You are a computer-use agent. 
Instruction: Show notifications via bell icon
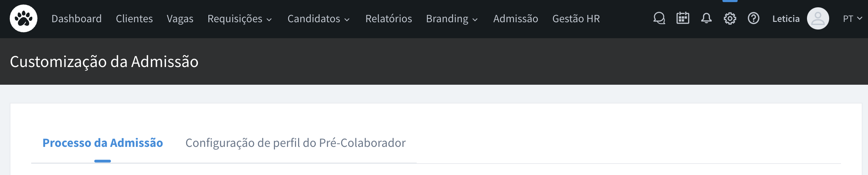706,18
